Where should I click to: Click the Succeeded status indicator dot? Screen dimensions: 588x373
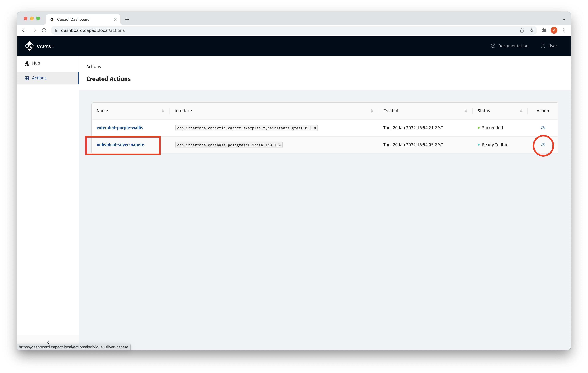(479, 127)
